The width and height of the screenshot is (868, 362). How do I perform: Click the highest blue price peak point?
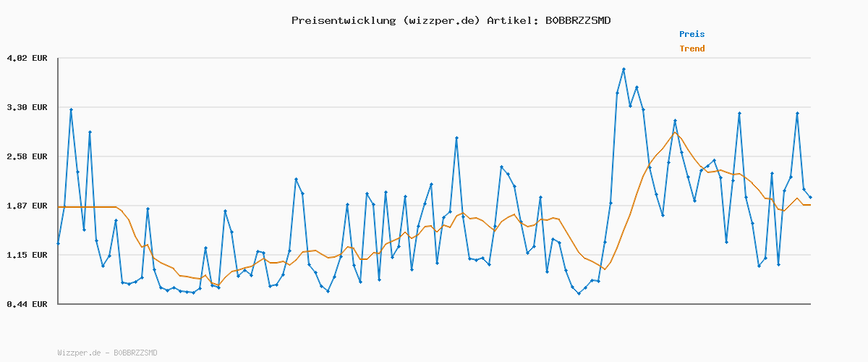click(x=624, y=70)
